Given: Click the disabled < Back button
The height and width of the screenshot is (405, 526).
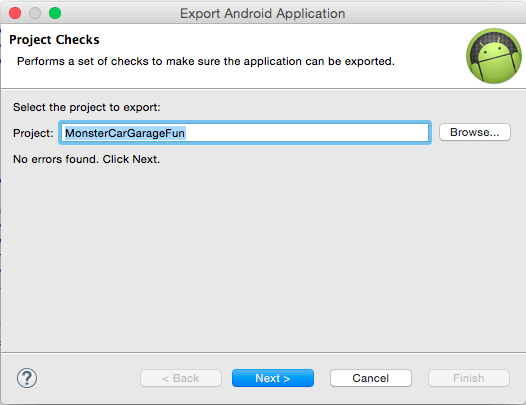Looking at the screenshot, I should click(x=181, y=378).
